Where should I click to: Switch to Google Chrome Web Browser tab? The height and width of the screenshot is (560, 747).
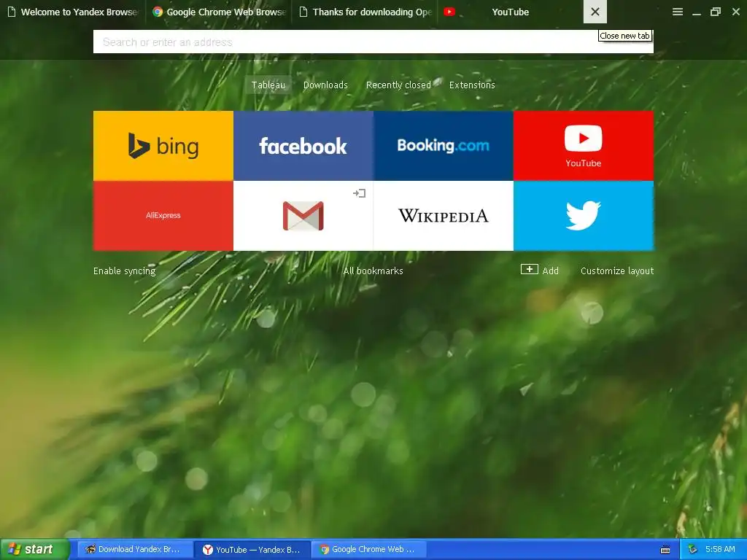pyautogui.click(x=219, y=12)
